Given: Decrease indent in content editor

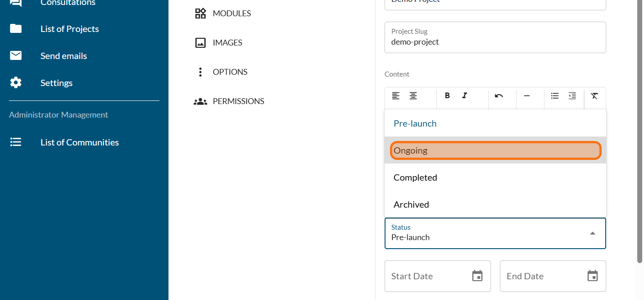Looking at the screenshot, I should click(572, 95).
